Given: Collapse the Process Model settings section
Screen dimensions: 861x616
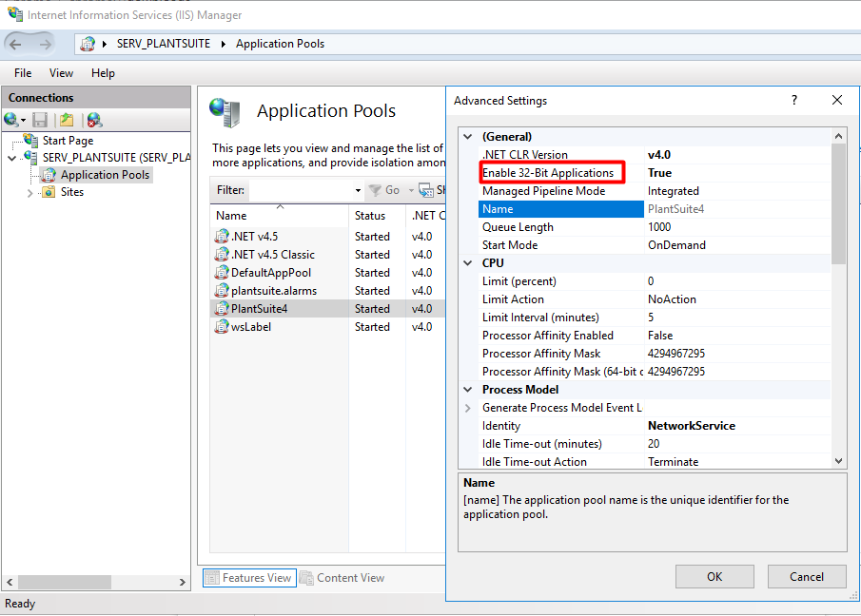Looking at the screenshot, I should coord(468,390).
